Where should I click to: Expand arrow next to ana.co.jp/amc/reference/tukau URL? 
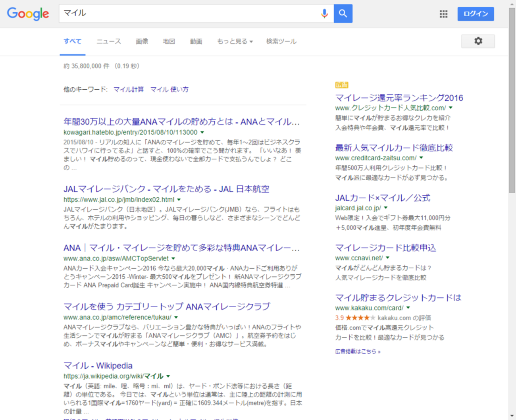[x=176, y=317]
